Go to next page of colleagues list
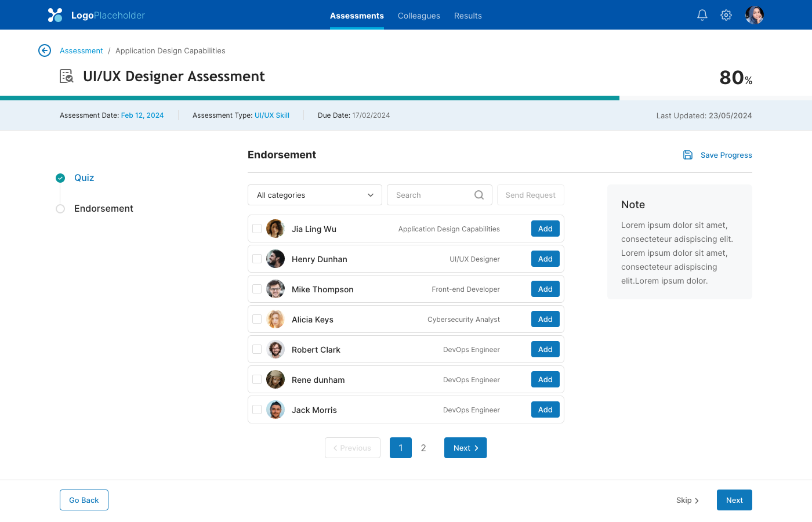Viewport: 812px width, 522px height. tap(465, 448)
